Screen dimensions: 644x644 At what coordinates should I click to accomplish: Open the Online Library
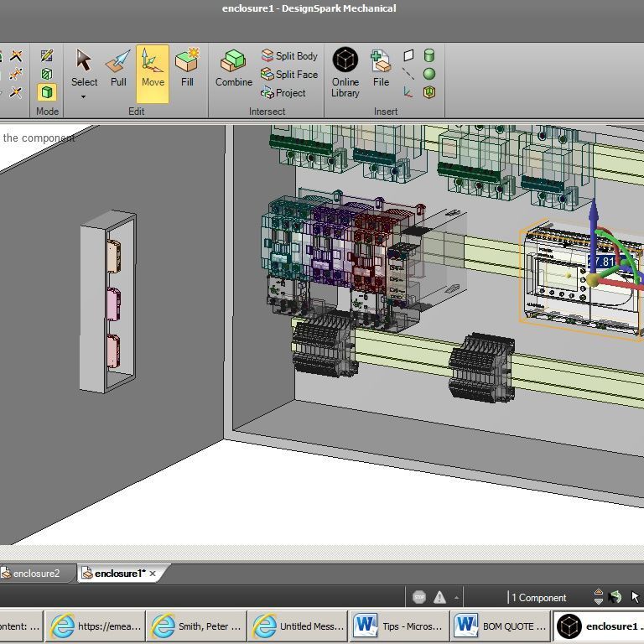tap(345, 71)
